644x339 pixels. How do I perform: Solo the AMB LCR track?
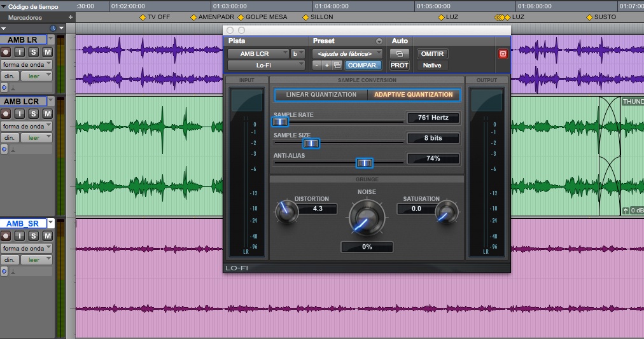click(x=34, y=114)
